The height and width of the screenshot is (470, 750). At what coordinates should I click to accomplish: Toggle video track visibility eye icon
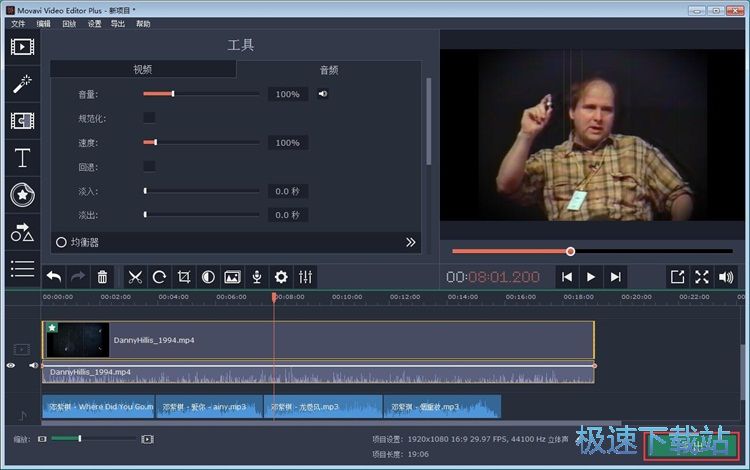11,365
